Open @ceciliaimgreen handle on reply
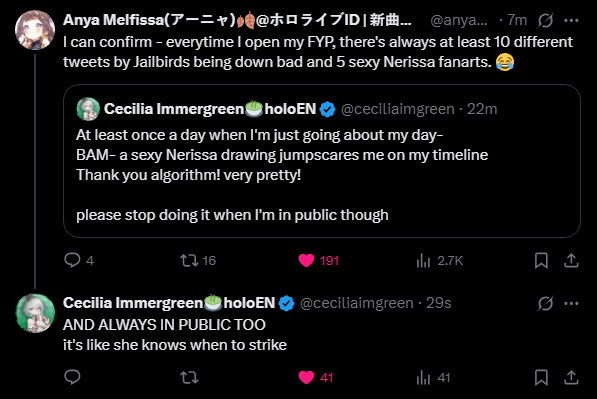Screen dimensions: 597x399 tap(356, 303)
